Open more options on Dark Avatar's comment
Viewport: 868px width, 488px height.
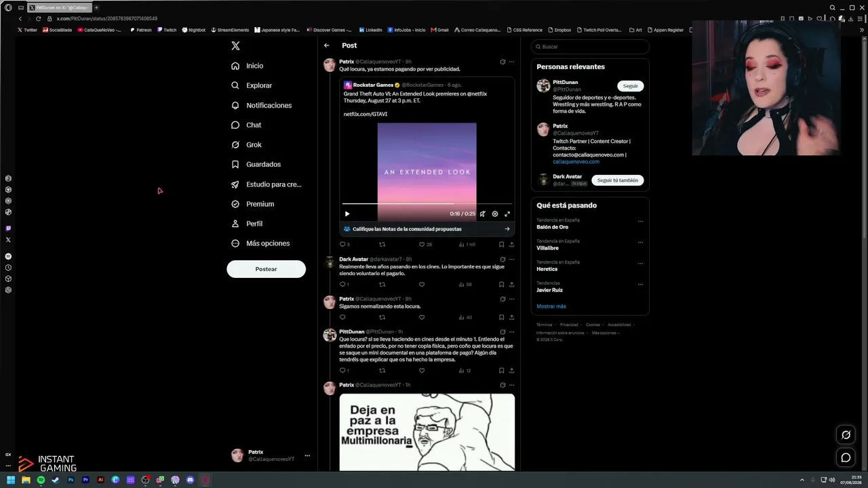(x=511, y=259)
